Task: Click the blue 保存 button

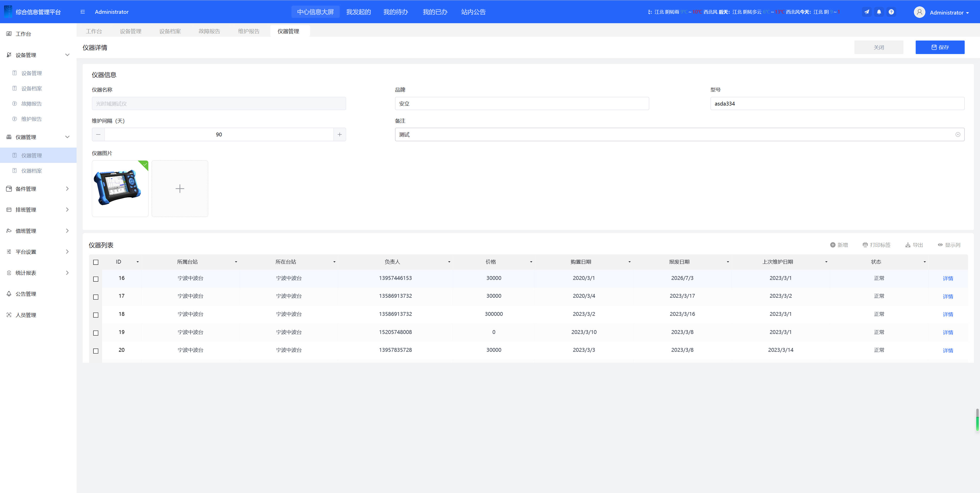Action: [940, 47]
